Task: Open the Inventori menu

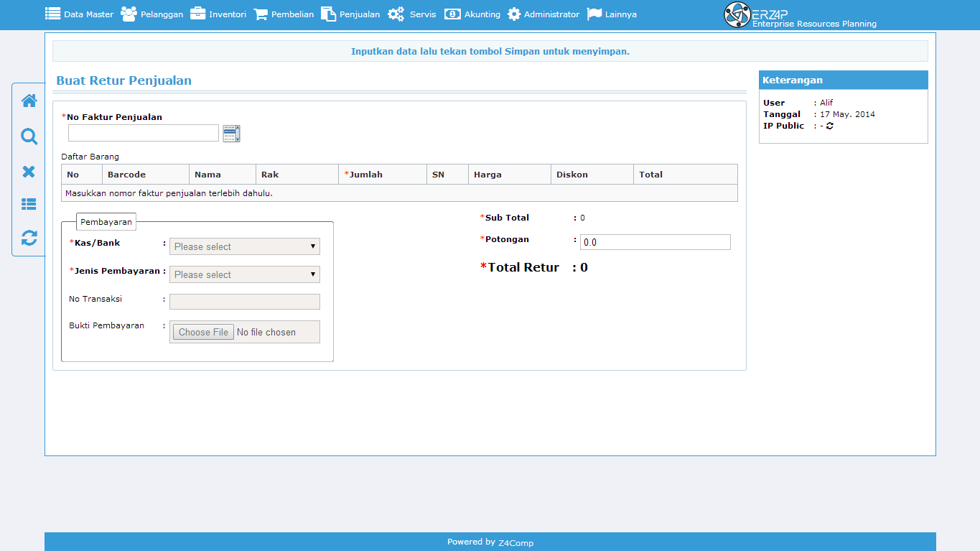Action: click(x=218, y=14)
